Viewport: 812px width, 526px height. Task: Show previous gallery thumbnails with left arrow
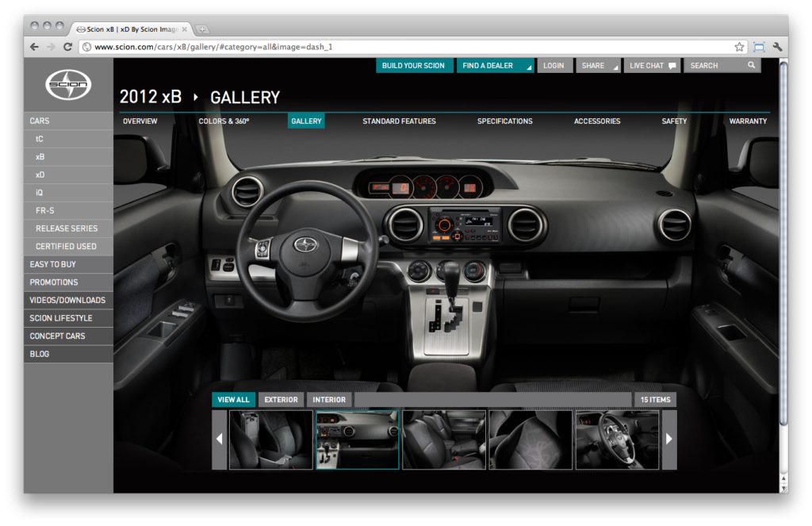[x=219, y=440]
